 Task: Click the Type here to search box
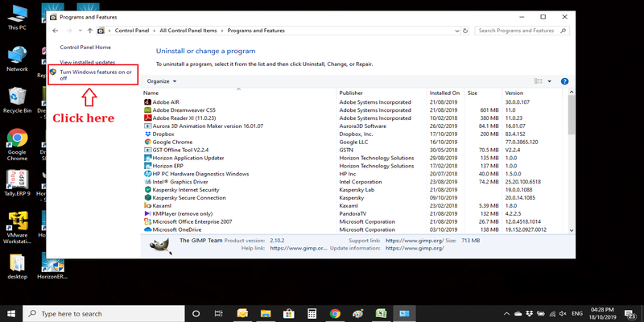click(x=104, y=314)
